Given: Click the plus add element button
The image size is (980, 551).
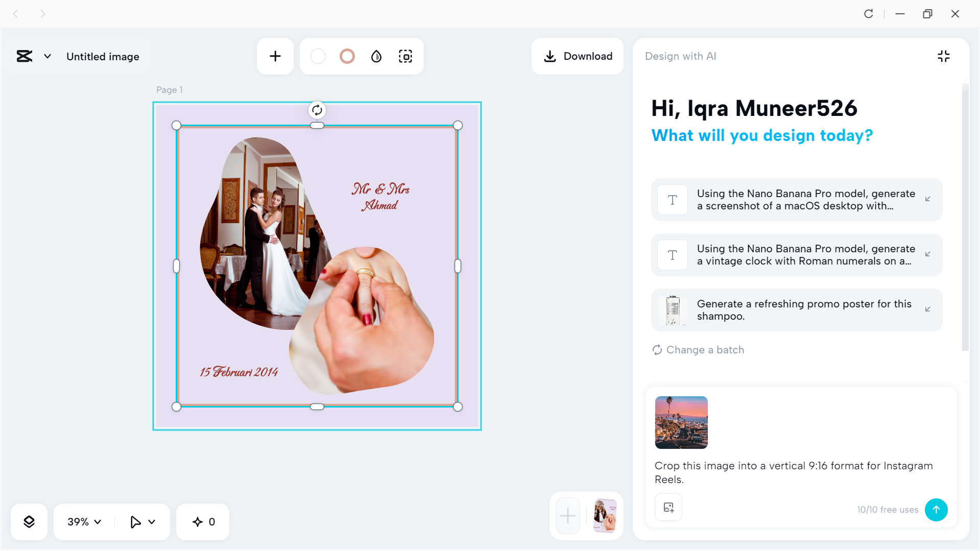Looking at the screenshot, I should point(275,56).
